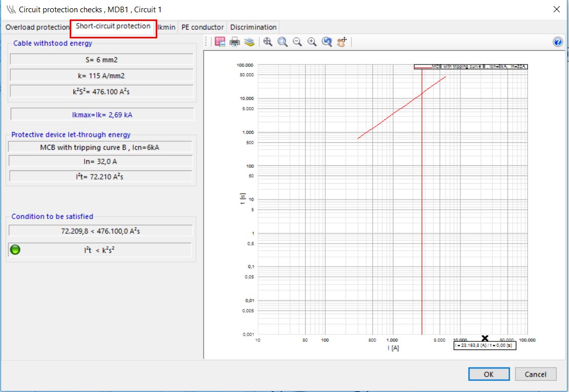Print the tripping curve chart
Viewport: 569px width, 392px height.
click(x=235, y=42)
